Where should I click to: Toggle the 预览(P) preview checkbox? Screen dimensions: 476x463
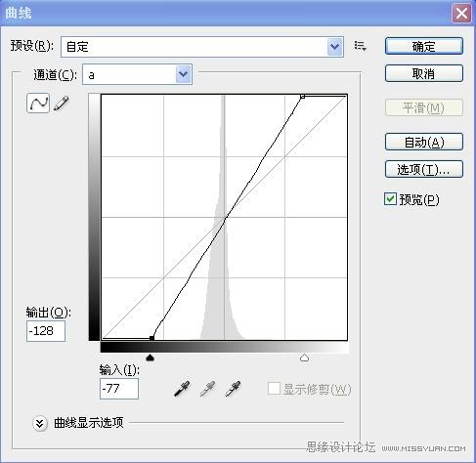pyautogui.click(x=390, y=199)
